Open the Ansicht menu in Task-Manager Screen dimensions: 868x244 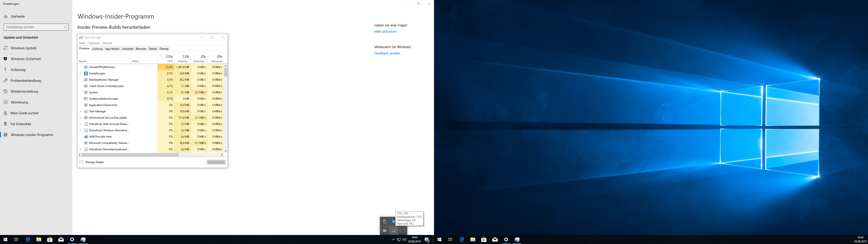(x=108, y=43)
